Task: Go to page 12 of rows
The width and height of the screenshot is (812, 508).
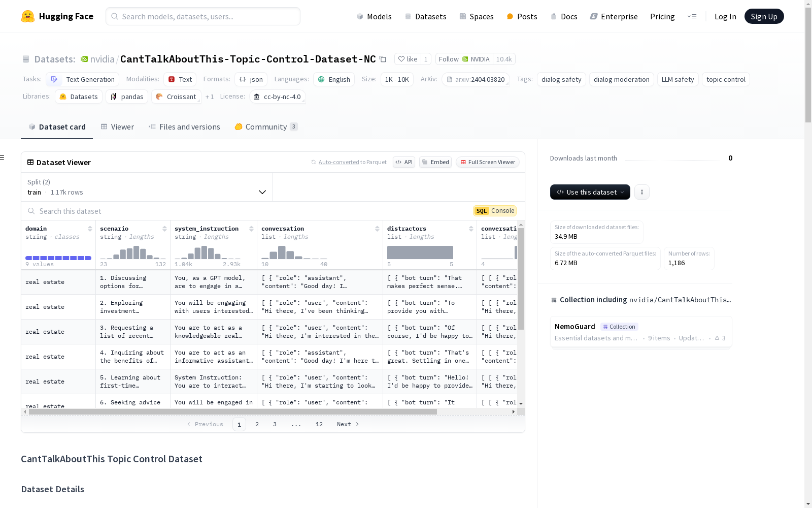Action: click(319, 424)
